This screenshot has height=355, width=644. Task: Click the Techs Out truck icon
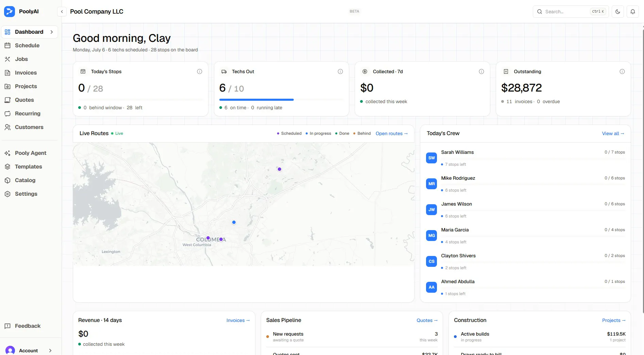224,71
